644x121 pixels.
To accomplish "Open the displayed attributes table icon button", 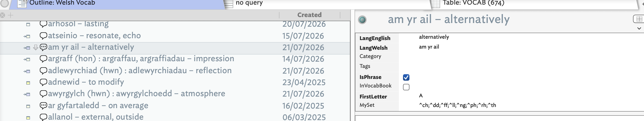I will pyautogui.click(x=639, y=19).
